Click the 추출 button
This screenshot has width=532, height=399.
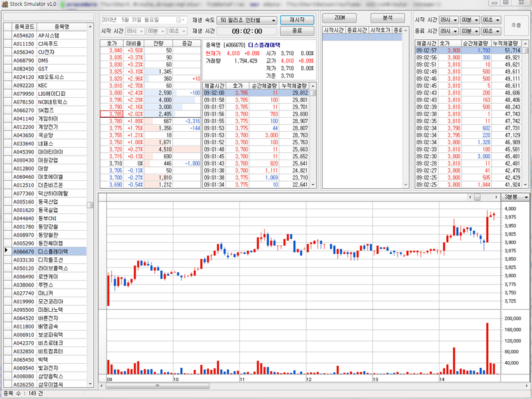[x=516, y=25]
